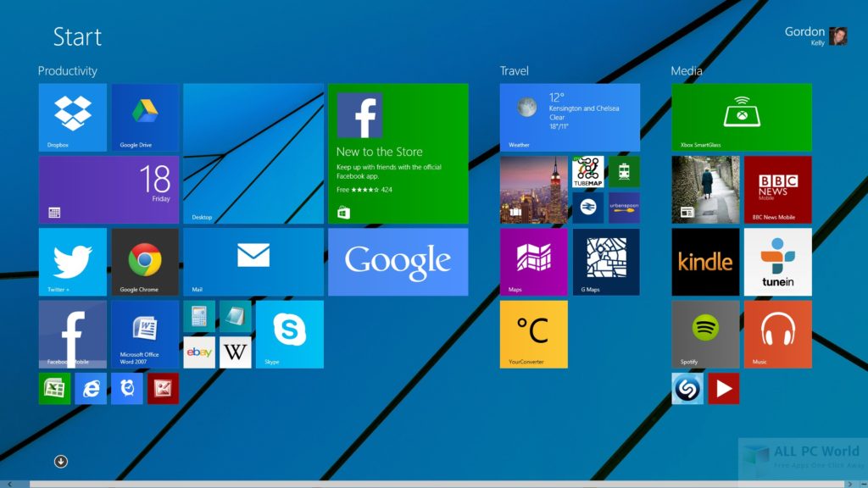Launch Google Drive tile
This screenshot has height=488, width=868.
pos(145,117)
